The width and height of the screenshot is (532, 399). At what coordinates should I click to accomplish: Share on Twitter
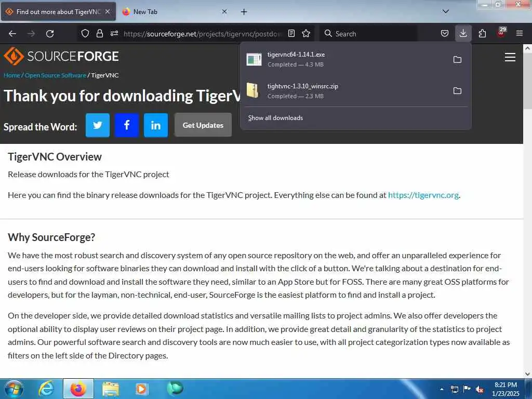click(x=97, y=125)
